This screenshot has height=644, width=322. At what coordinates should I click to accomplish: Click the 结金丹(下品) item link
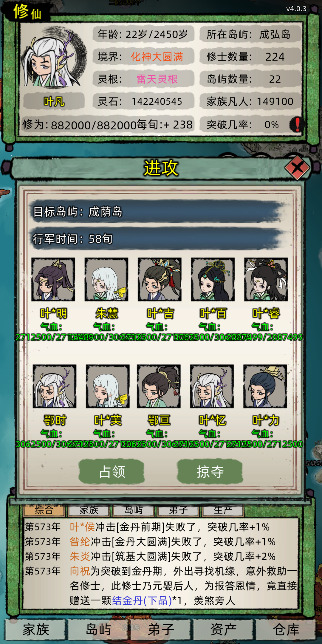pyautogui.click(x=142, y=600)
